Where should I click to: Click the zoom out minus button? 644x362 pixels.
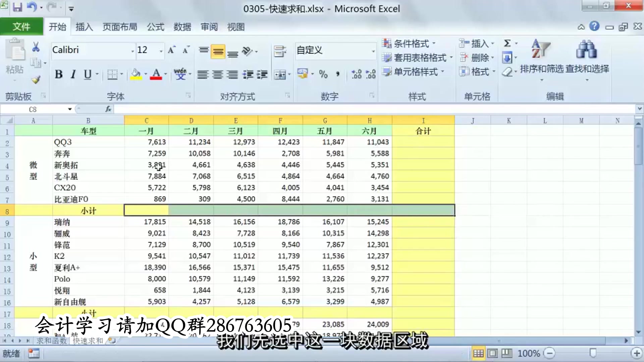pyautogui.click(x=549, y=353)
